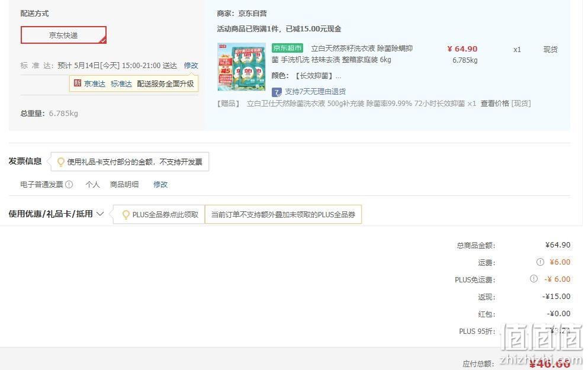Click the lightbulb icon in invoice notice
Screen dimensions: 588x370
[60, 162]
